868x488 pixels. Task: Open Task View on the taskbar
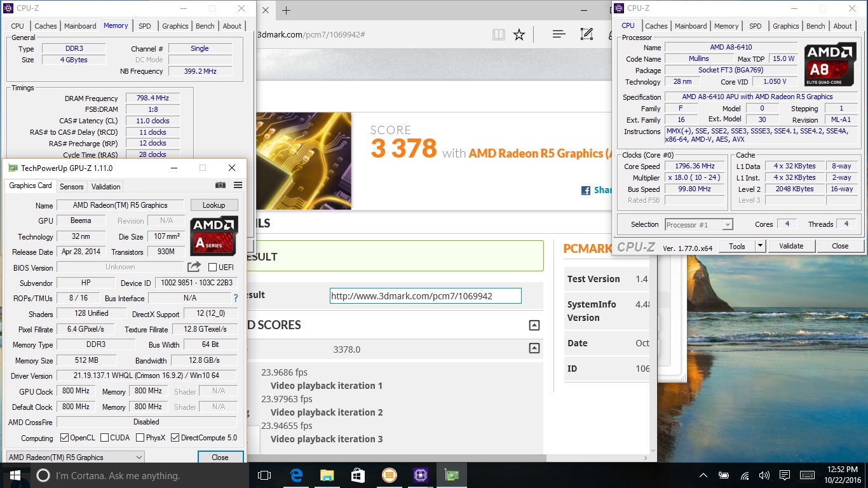point(264,475)
